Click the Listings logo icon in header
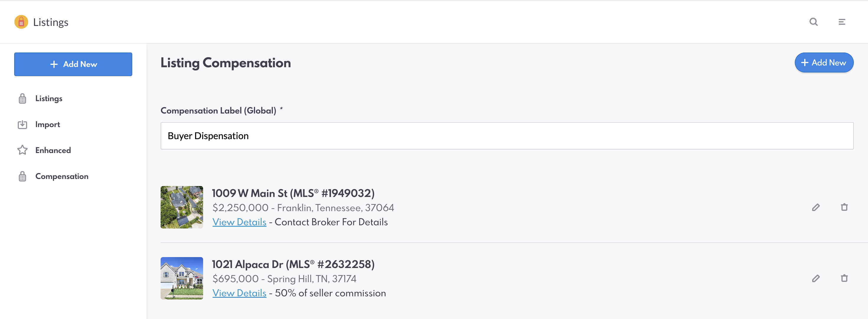This screenshot has height=319, width=868. (x=21, y=22)
